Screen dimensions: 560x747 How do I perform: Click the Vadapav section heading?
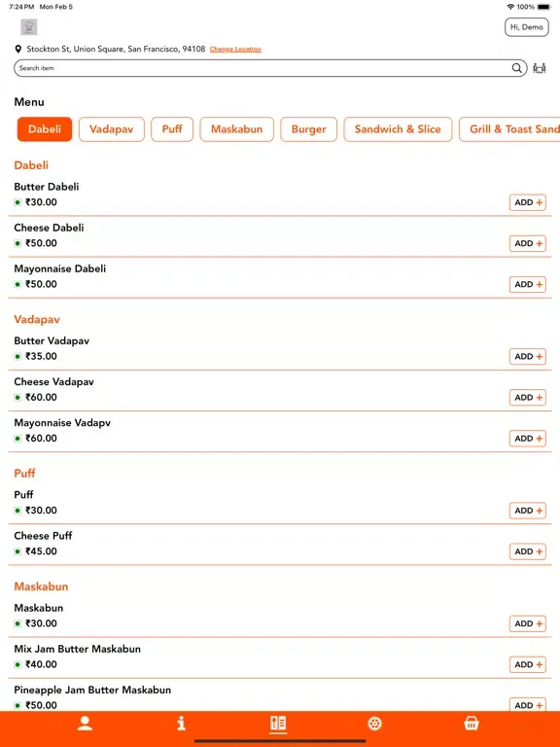(x=37, y=319)
